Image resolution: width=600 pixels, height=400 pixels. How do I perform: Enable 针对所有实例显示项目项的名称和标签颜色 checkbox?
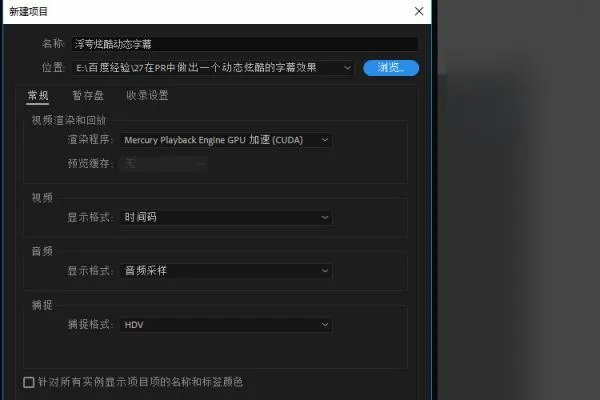point(29,382)
